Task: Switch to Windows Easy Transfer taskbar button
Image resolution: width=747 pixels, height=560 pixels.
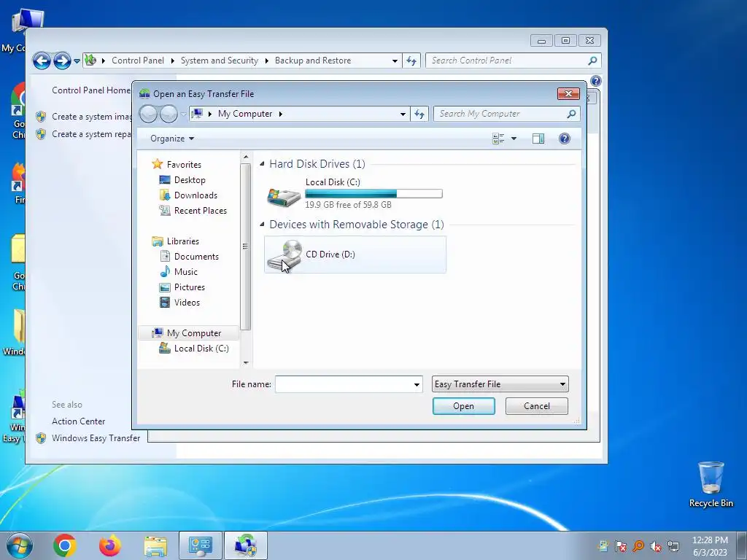Action: (x=246, y=545)
